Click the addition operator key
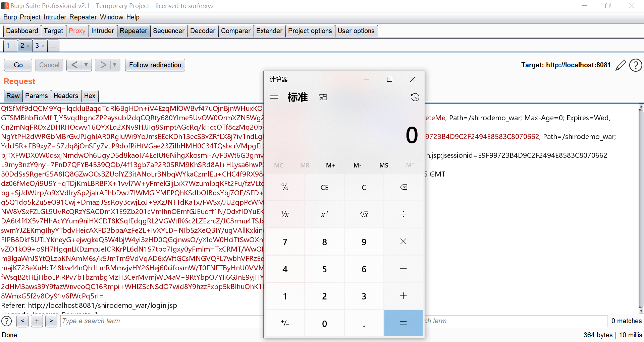The width and height of the screenshot is (644, 342). pyautogui.click(x=404, y=296)
